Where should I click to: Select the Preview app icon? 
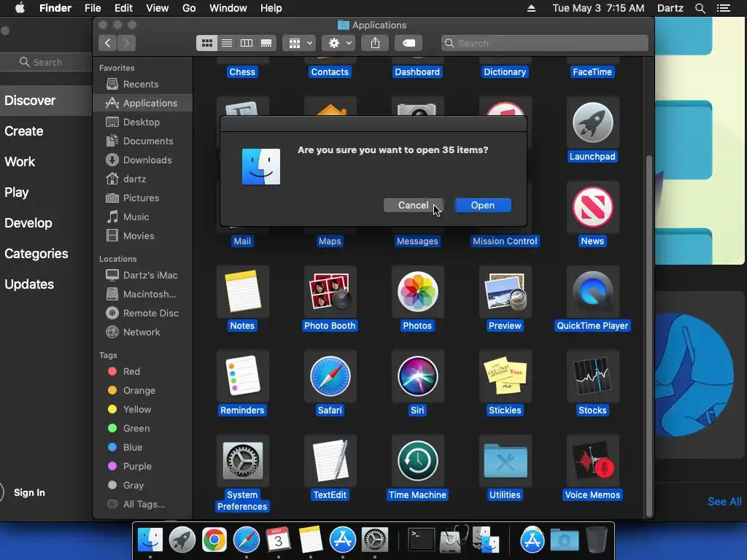(505, 292)
